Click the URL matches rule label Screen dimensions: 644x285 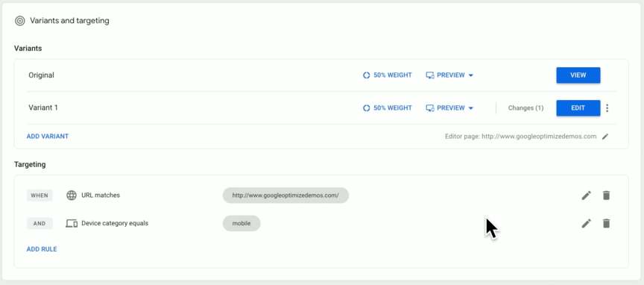[x=101, y=195]
